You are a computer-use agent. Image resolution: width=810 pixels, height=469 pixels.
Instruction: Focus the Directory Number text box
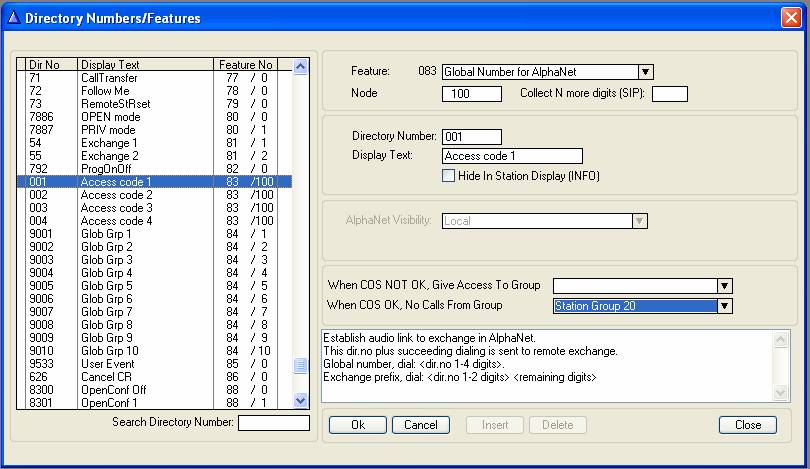471,137
